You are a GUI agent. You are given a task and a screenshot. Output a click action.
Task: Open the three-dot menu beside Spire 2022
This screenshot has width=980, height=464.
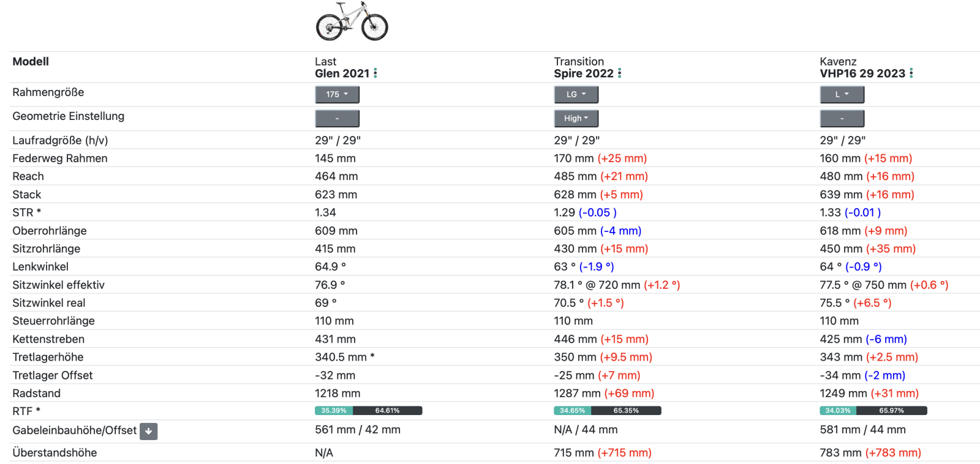pyautogui.click(x=620, y=73)
